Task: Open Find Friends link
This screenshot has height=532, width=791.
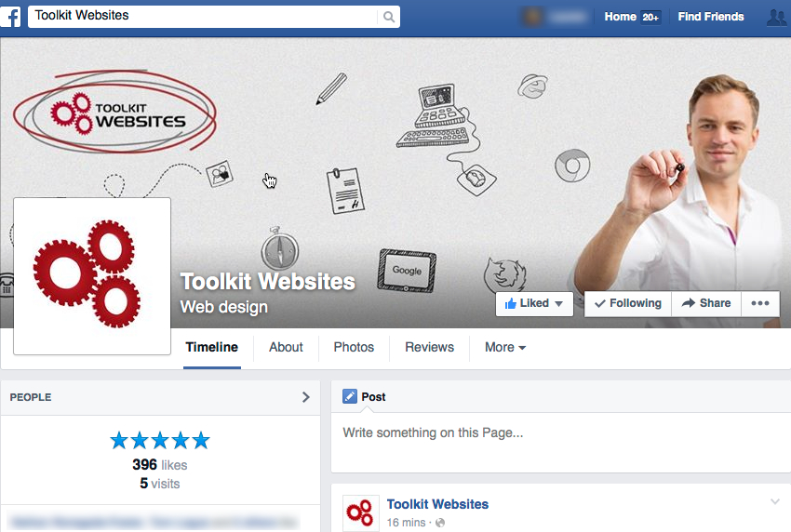Action: pos(710,17)
